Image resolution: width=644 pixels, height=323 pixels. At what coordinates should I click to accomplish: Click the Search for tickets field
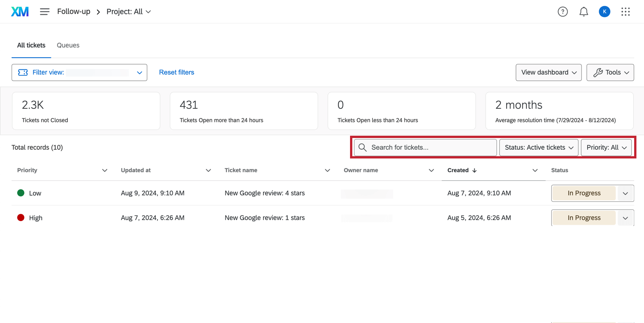pos(431,147)
